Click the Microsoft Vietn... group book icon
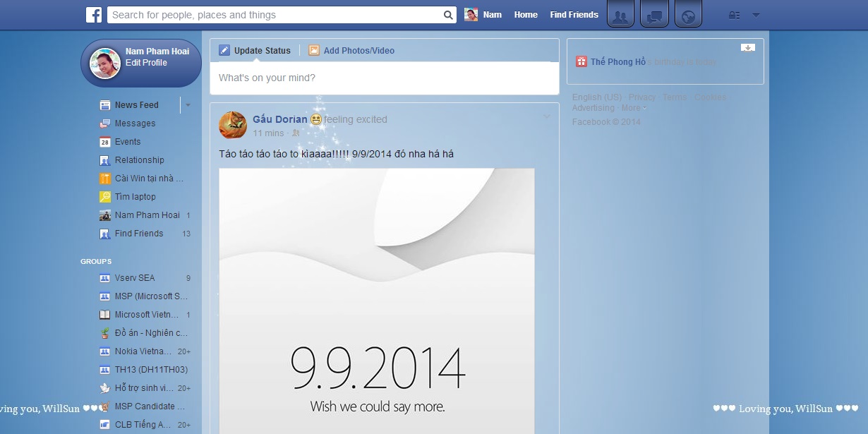Image resolution: width=868 pixels, height=434 pixels. (x=104, y=315)
